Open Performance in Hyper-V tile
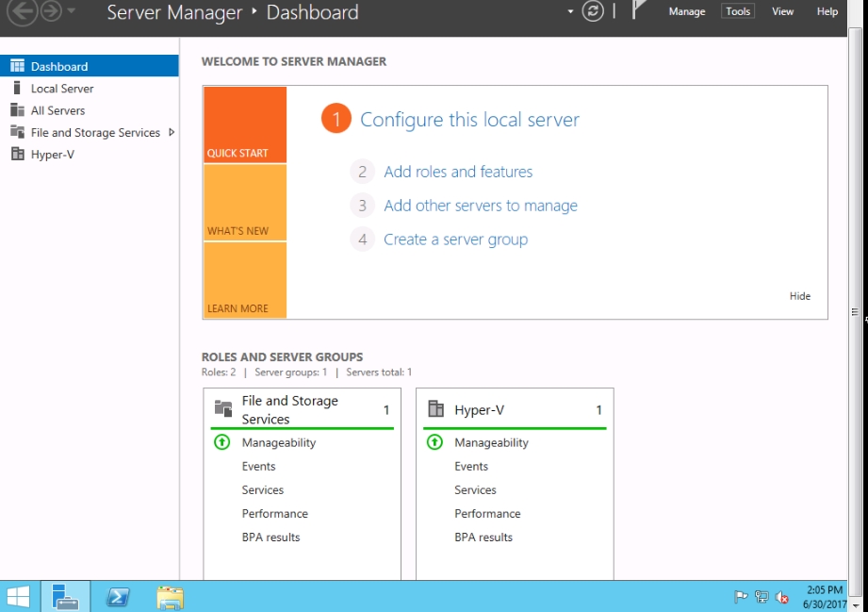The height and width of the screenshot is (612, 868). click(487, 513)
